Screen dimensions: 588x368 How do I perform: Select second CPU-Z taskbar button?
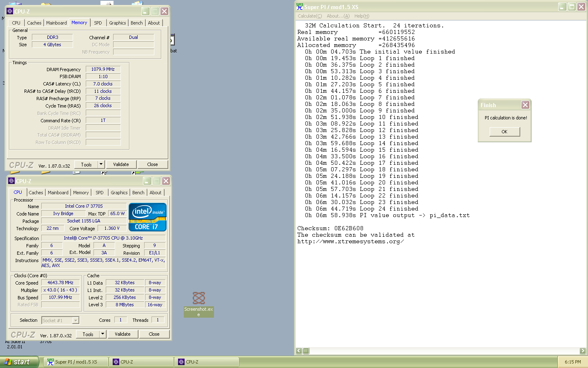(207, 362)
